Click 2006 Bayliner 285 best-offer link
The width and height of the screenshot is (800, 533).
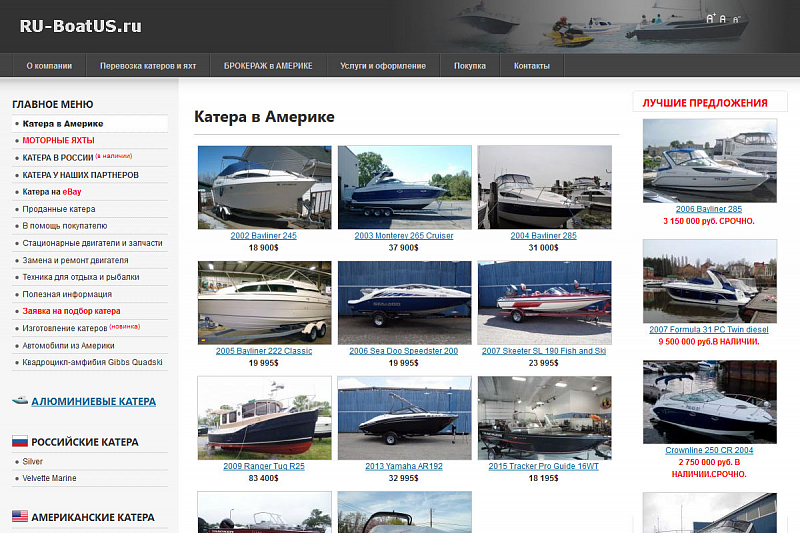[x=709, y=209]
